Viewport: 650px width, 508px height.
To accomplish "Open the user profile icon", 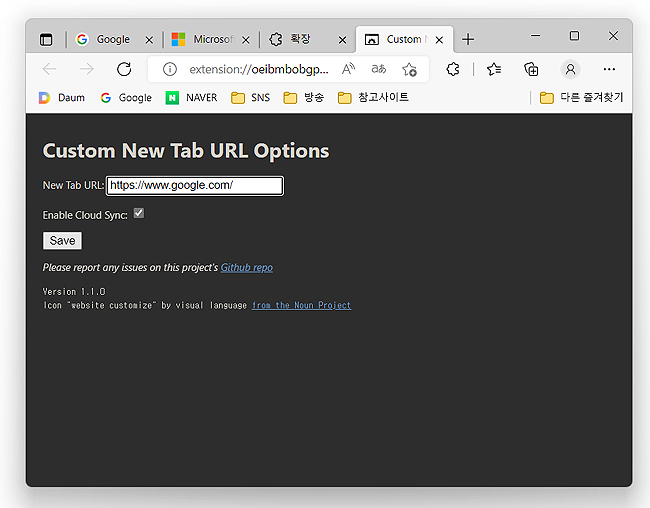I will point(570,69).
